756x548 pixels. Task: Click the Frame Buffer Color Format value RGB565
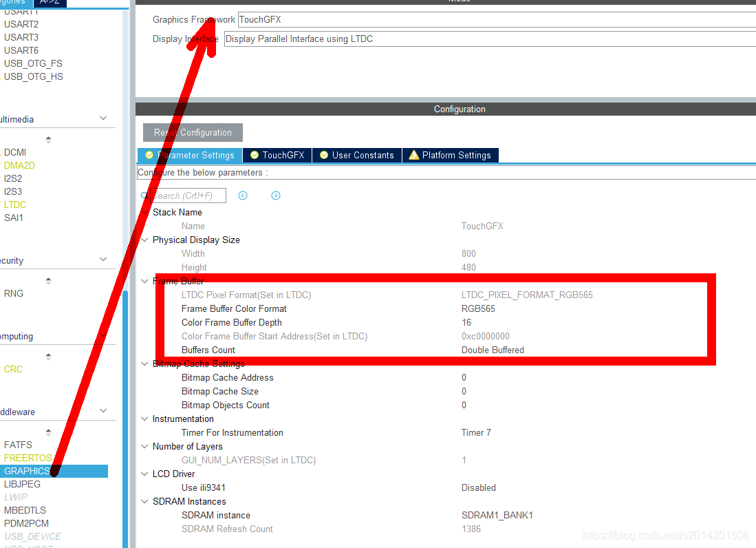[478, 308]
